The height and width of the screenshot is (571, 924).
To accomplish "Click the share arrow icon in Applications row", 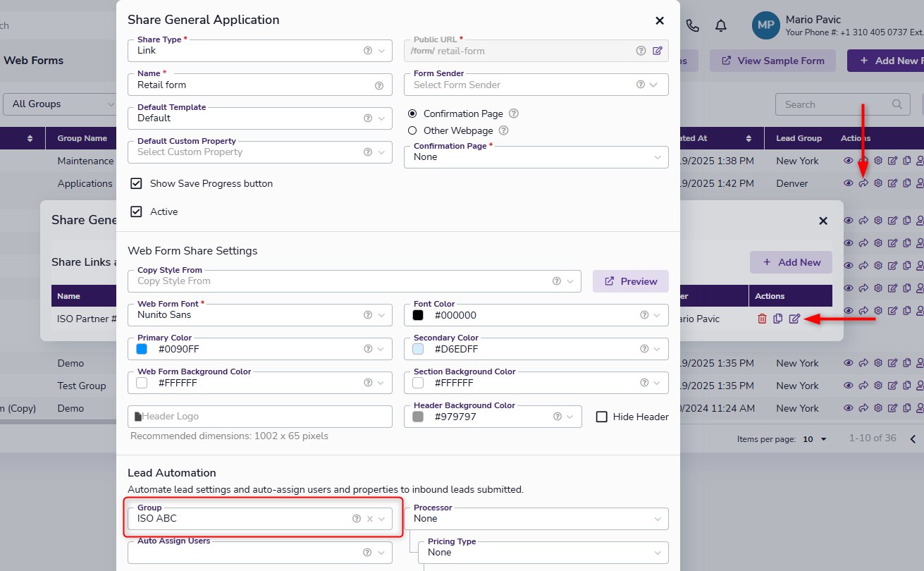I will (x=863, y=183).
